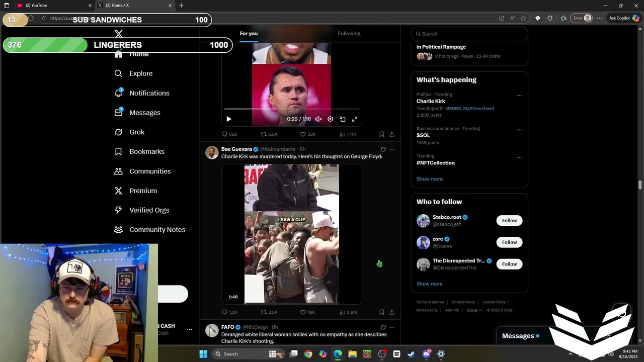The width and height of the screenshot is (644, 362).
Task: Show more trends under What's happening
Action: [429, 179]
